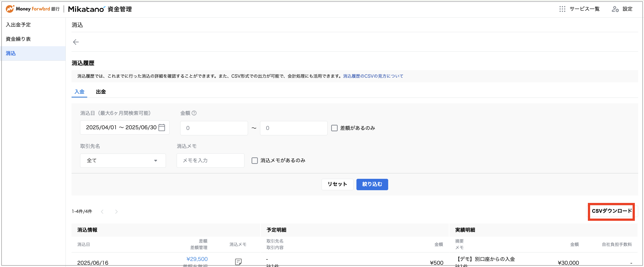Click the 絞り込む button
Image resolution: width=644 pixels, height=267 pixels.
point(372,184)
